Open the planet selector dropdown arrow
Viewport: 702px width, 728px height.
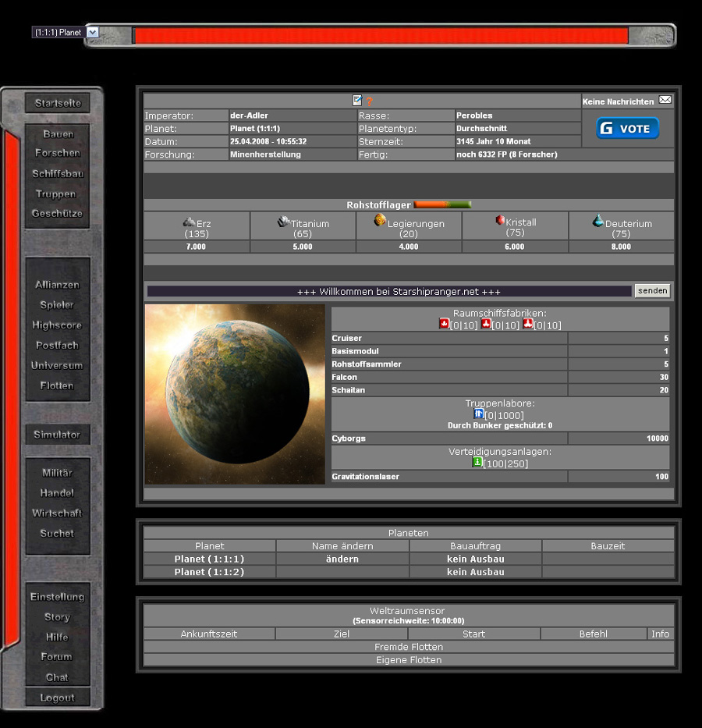click(93, 32)
